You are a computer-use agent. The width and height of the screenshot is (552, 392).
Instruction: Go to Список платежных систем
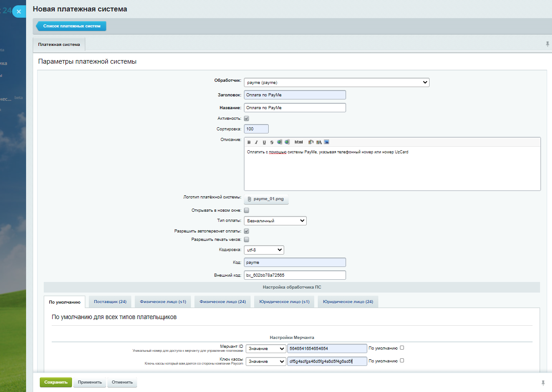click(72, 26)
